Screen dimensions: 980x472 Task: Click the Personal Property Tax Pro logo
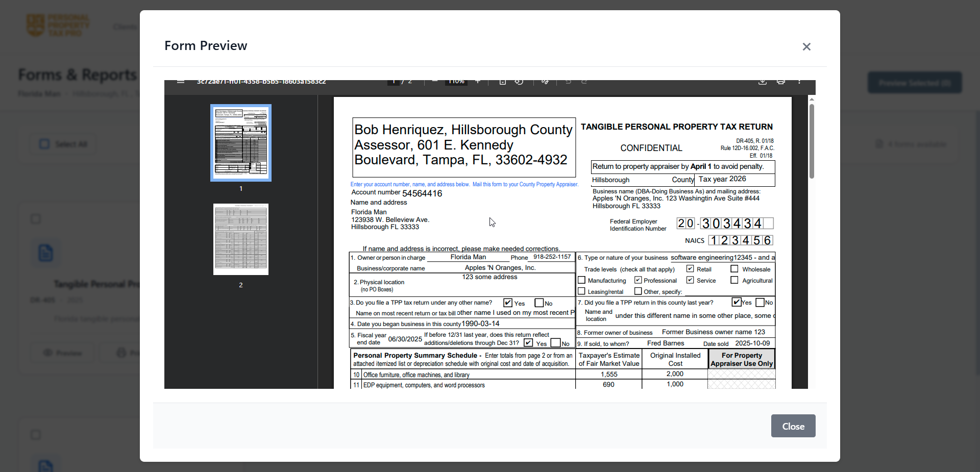pyautogui.click(x=58, y=26)
